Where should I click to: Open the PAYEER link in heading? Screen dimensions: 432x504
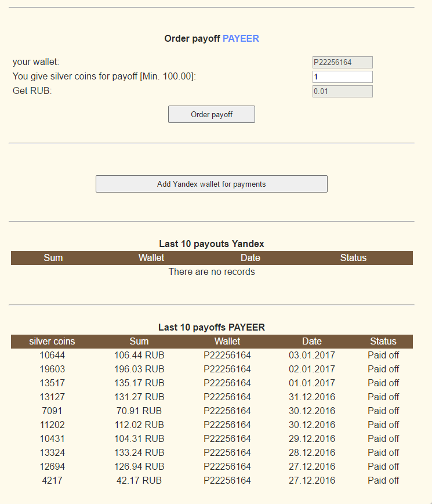[x=241, y=39]
